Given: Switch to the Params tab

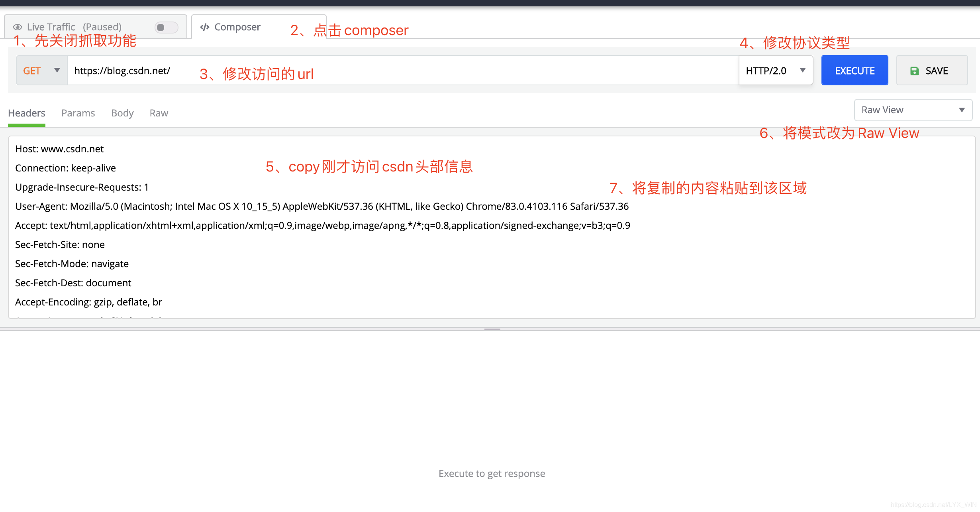Looking at the screenshot, I should pos(78,113).
